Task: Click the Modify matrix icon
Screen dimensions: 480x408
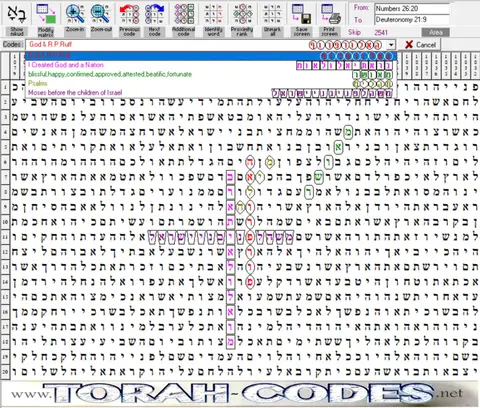Action: [x=46, y=14]
